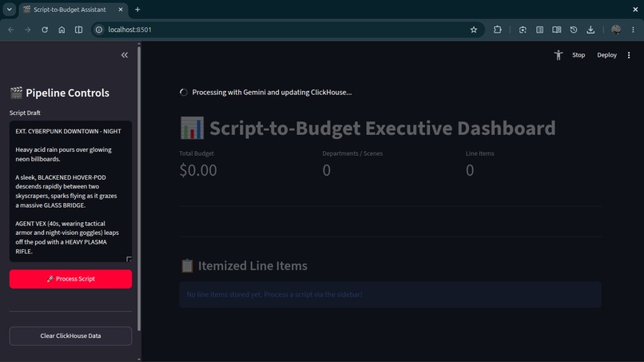Open browser settings and more menu

coord(633,30)
